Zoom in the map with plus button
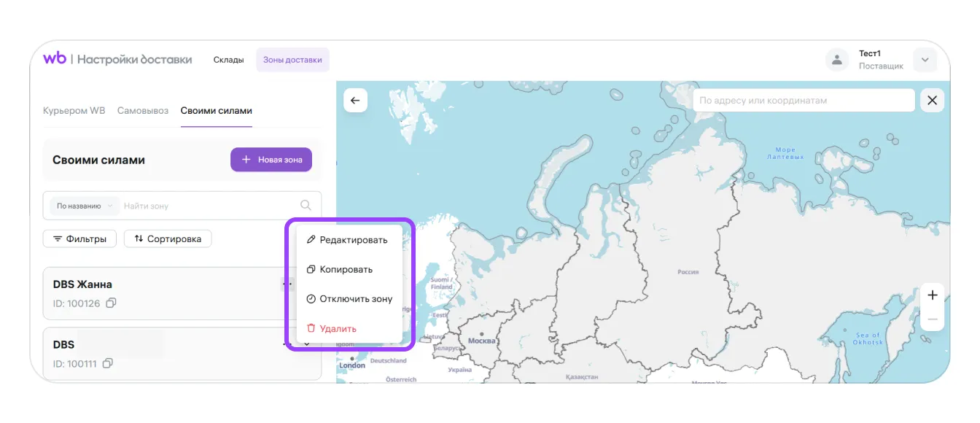This screenshot has width=980, height=423. coord(932,295)
